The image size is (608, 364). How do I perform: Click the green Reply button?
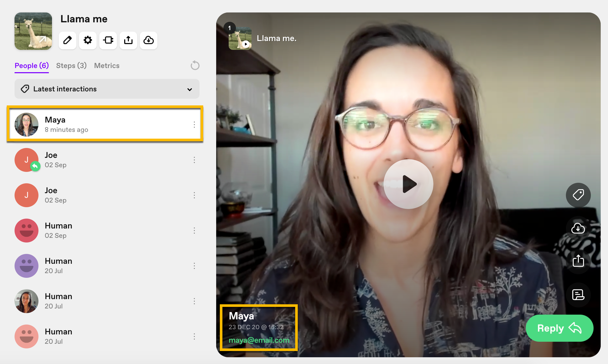[x=559, y=328]
